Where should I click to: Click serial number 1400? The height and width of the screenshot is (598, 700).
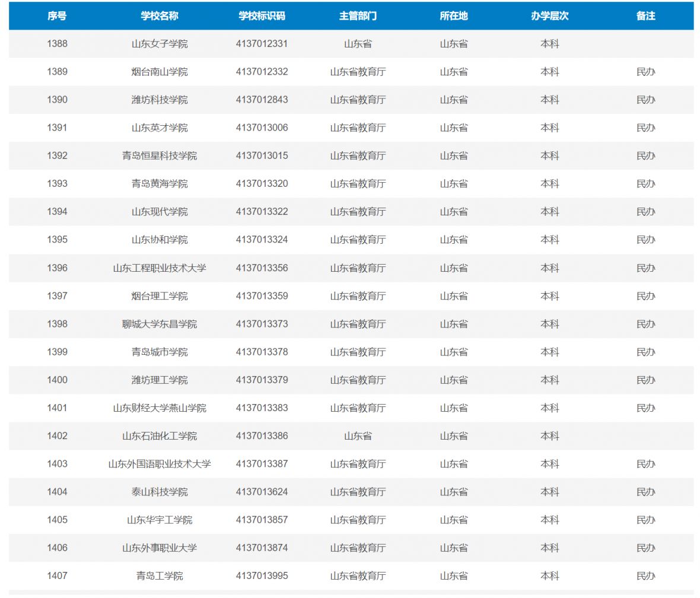click(x=57, y=380)
